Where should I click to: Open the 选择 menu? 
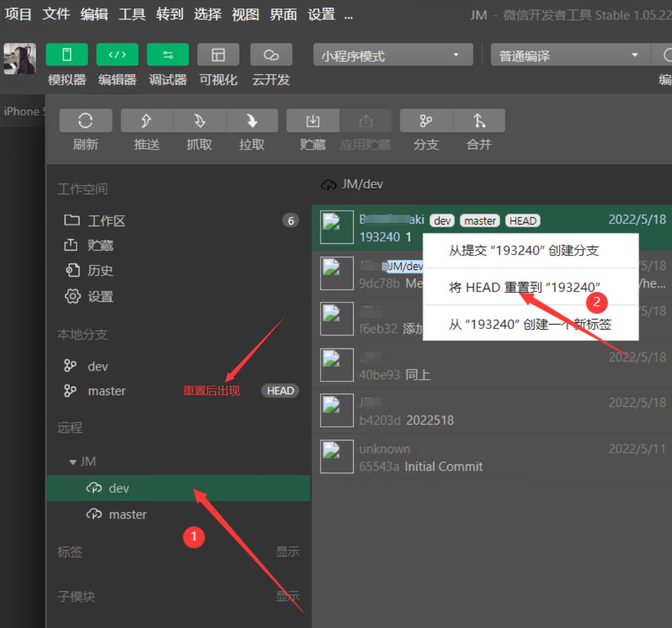(208, 15)
